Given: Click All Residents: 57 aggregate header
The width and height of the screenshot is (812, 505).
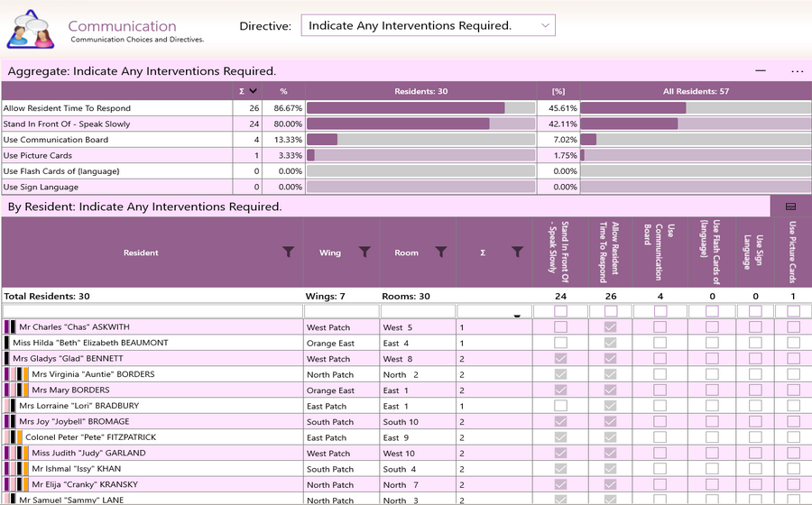Looking at the screenshot, I should click(696, 91).
